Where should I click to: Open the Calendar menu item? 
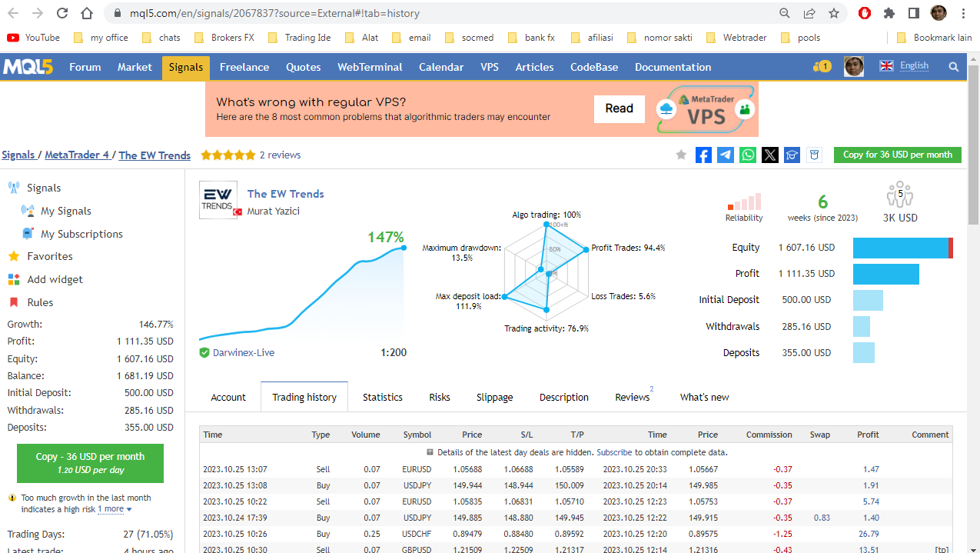tap(441, 67)
